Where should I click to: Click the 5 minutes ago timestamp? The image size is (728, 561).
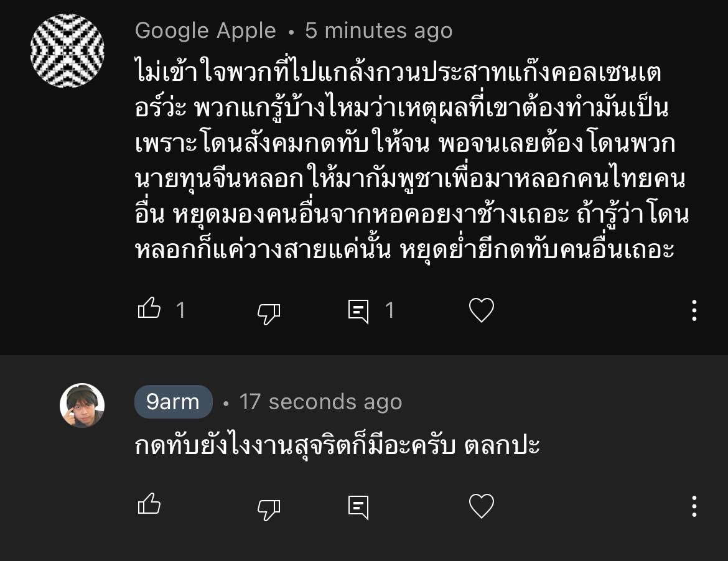378,30
